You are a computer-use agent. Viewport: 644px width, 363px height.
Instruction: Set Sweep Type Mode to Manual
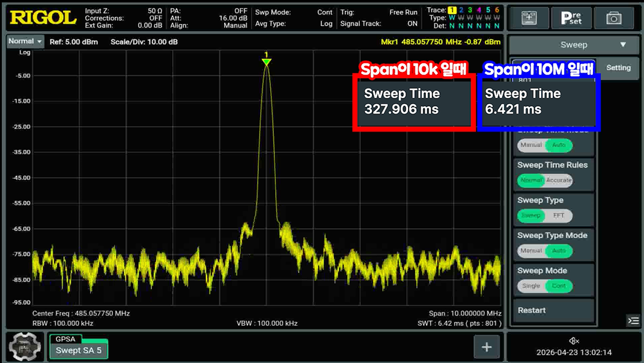(531, 251)
